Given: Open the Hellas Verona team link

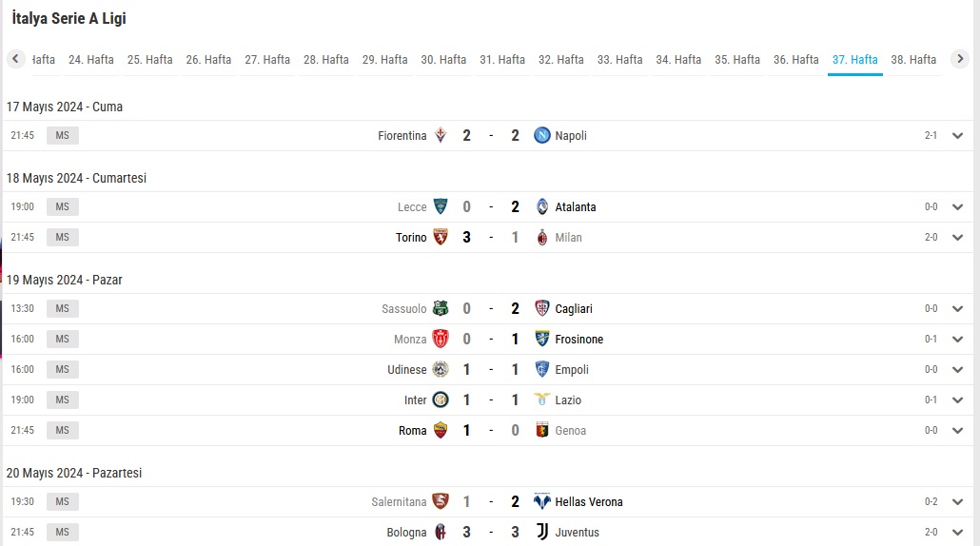Looking at the screenshot, I should tap(589, 501).
